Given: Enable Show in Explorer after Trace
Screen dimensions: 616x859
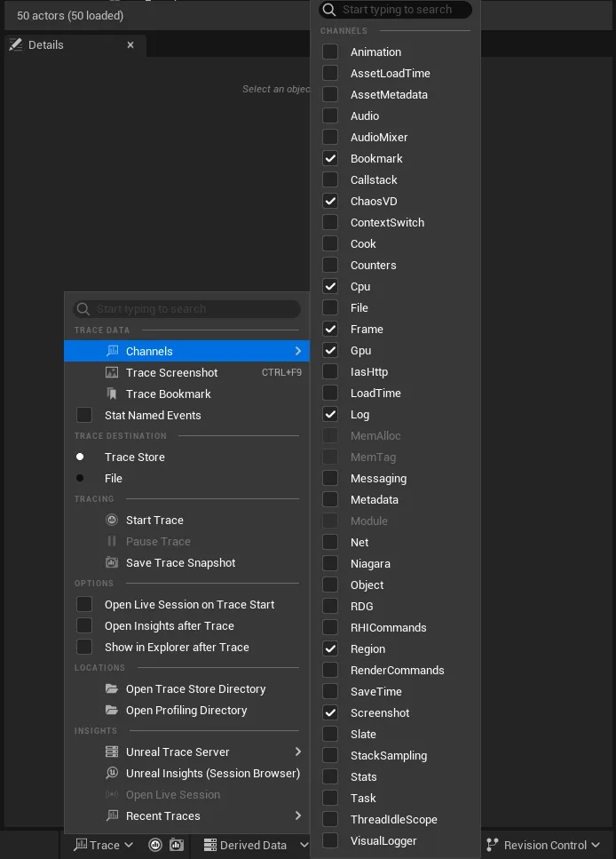Looking at the screenshot, I should 84,647.
